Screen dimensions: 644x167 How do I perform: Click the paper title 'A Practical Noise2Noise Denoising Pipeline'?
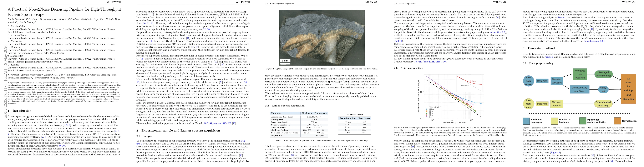pyautogui.click(x=64, y=12)
